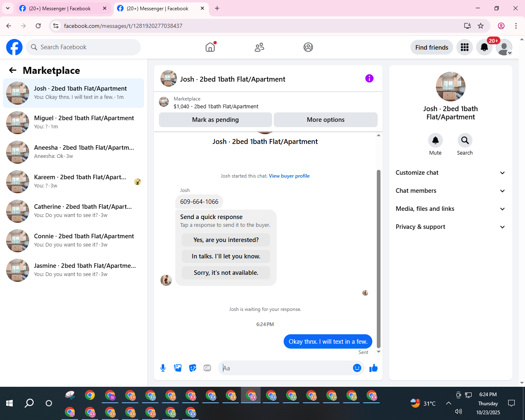The width and height of the screenshot is (525, 420).
Task: Open conversation information purple icon
Action: pyautogui.click(x=369, y=78)
